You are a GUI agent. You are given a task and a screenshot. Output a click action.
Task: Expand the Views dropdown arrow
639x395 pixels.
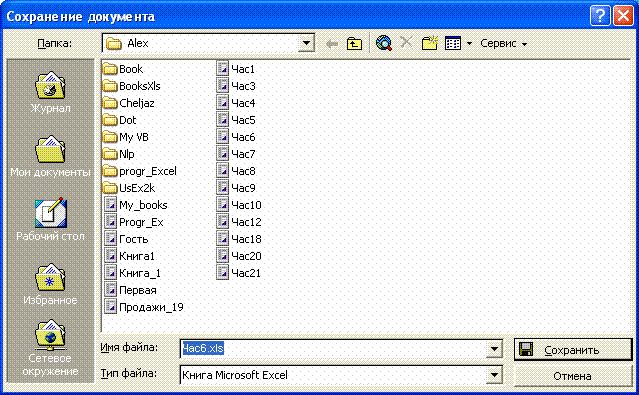coord(469,43)
